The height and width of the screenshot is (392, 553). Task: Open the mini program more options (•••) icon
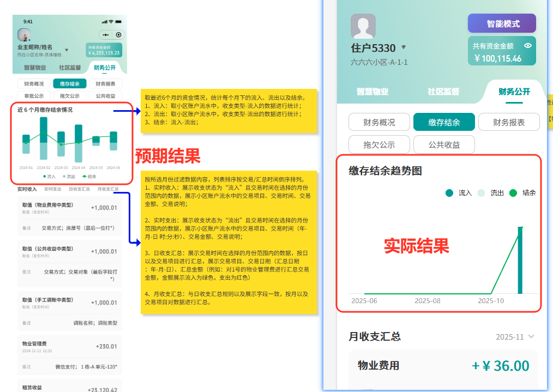105,34
